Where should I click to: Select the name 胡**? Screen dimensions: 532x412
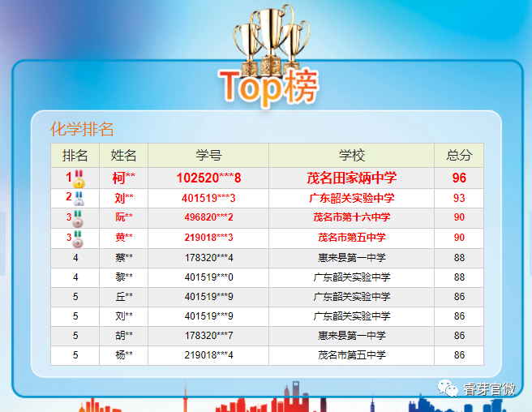point(124,335)
